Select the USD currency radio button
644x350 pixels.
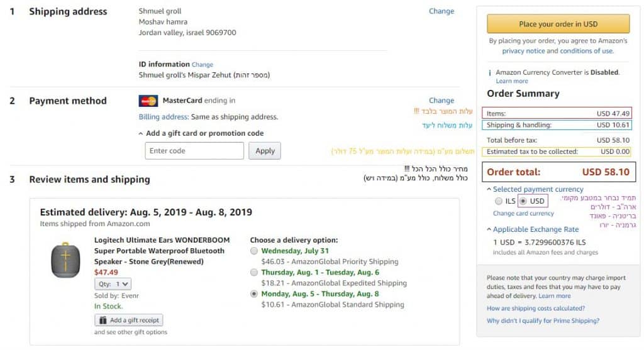[523, 201]
